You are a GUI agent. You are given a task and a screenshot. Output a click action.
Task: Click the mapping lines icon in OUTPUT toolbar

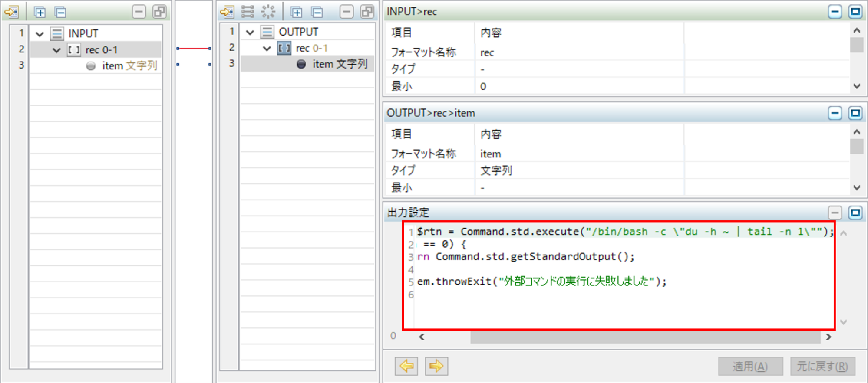pos(248,12)
